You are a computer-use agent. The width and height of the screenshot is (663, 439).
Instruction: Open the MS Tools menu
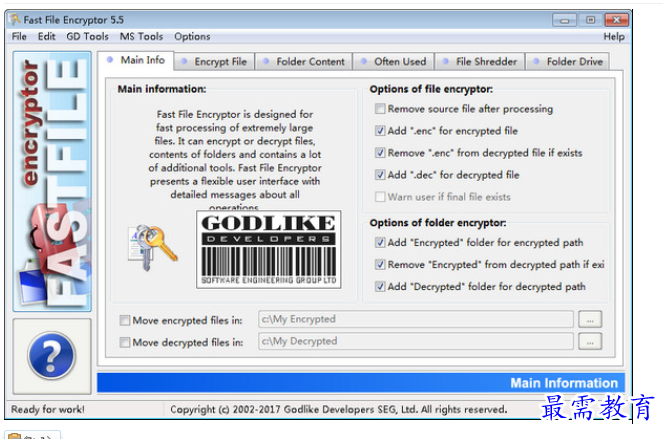[x=141, y=36]
